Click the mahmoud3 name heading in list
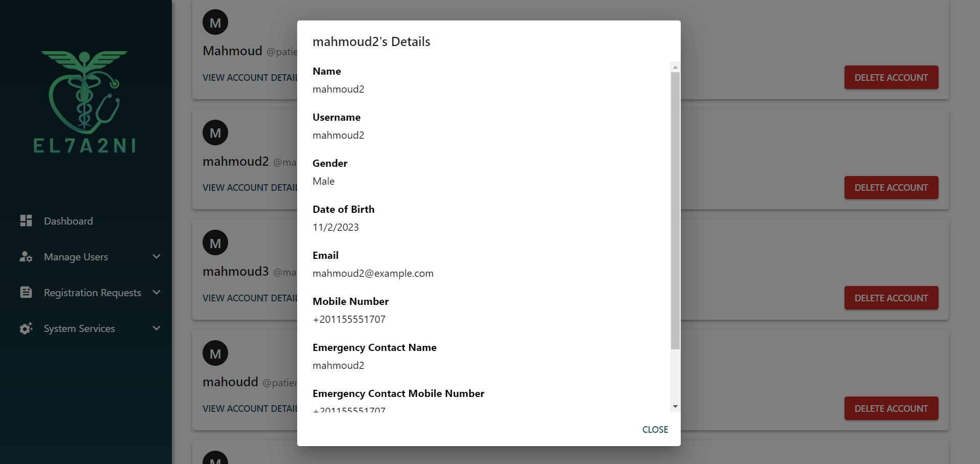Image resolution: width=980 pixels, height=464 pixels. 235,271
